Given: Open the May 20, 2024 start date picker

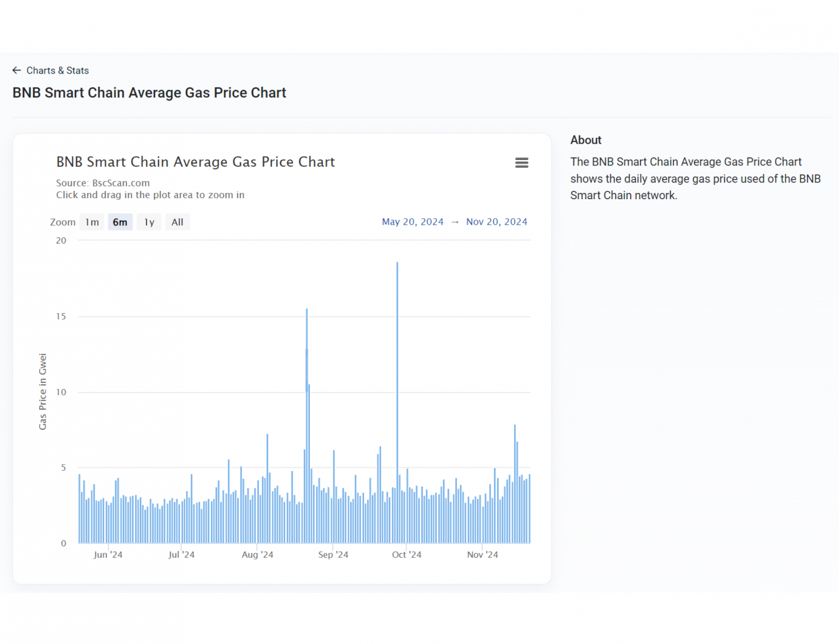Looking at the screenshot, I should (412, 222).
